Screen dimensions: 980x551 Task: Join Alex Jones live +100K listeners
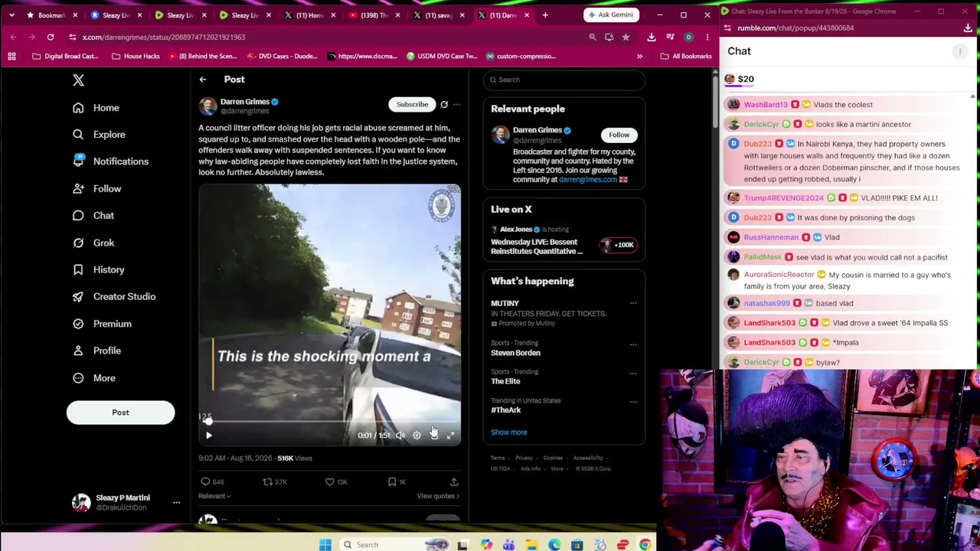(x=619, y=245)
